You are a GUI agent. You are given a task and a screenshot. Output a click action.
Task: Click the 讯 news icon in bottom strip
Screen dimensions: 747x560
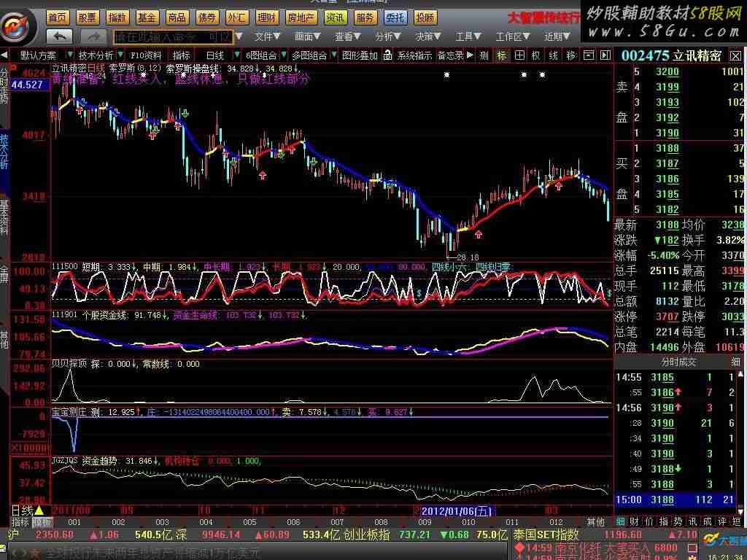tap(693, 522)
